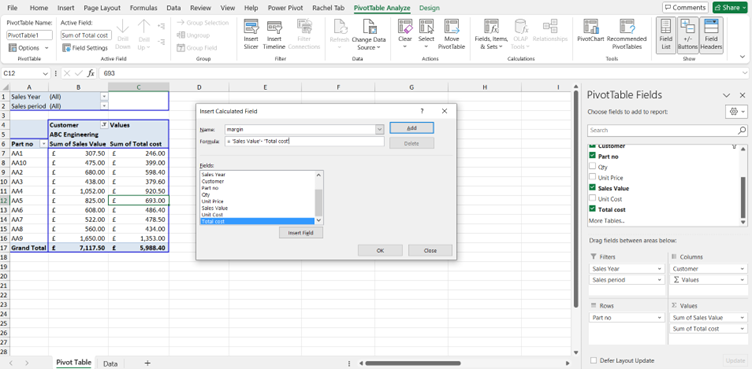Viewport: 752px width, 369px height.
Task: Open the PivotTable Fields pane options chevron
Action: click(726, 95)
